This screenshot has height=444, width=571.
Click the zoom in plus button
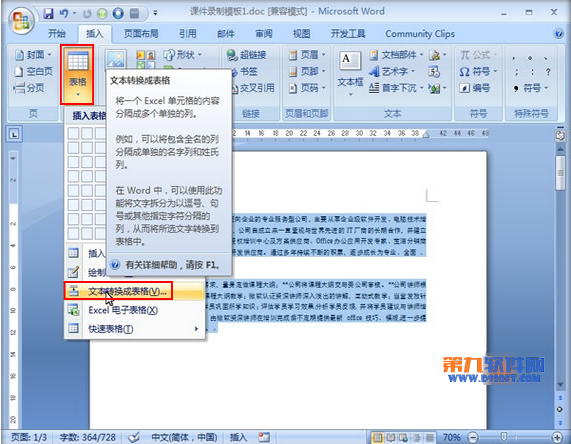pos(557,437)
